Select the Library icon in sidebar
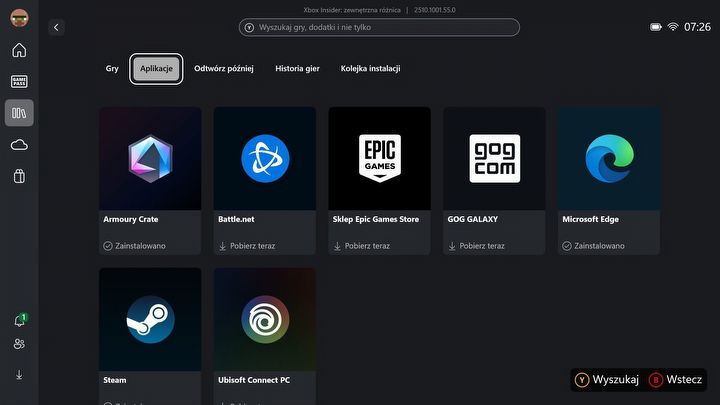The width and height of the screenshot is (720, 405). pos(19,113)
